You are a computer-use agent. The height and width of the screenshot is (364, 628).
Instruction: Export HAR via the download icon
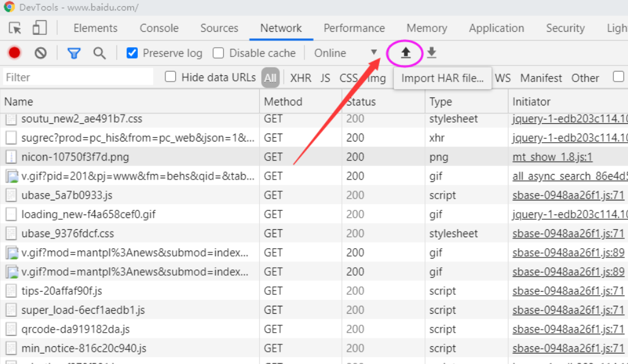point(431,53)
